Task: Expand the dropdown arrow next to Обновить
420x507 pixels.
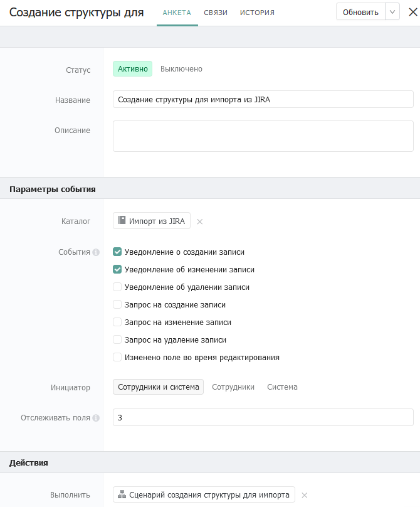Action: [x=392, y=12]
